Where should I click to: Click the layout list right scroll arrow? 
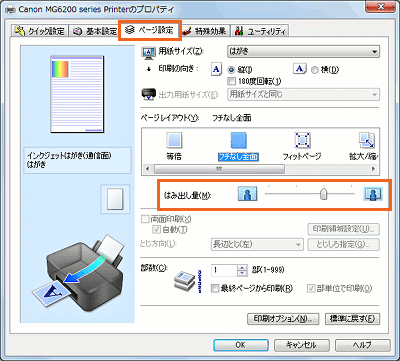coord(374,169)
